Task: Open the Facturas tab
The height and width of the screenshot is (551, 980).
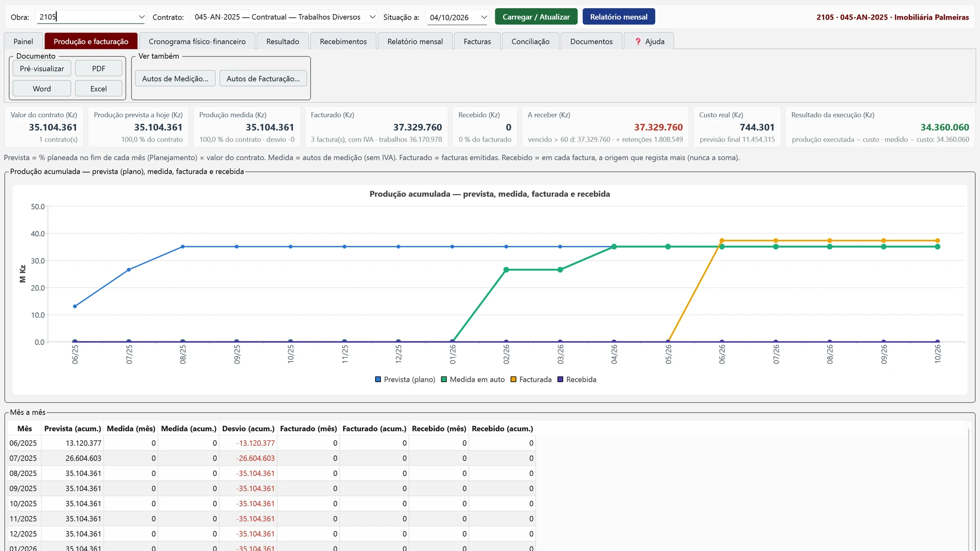Action: pyautogui.click(x=477, y=41)
